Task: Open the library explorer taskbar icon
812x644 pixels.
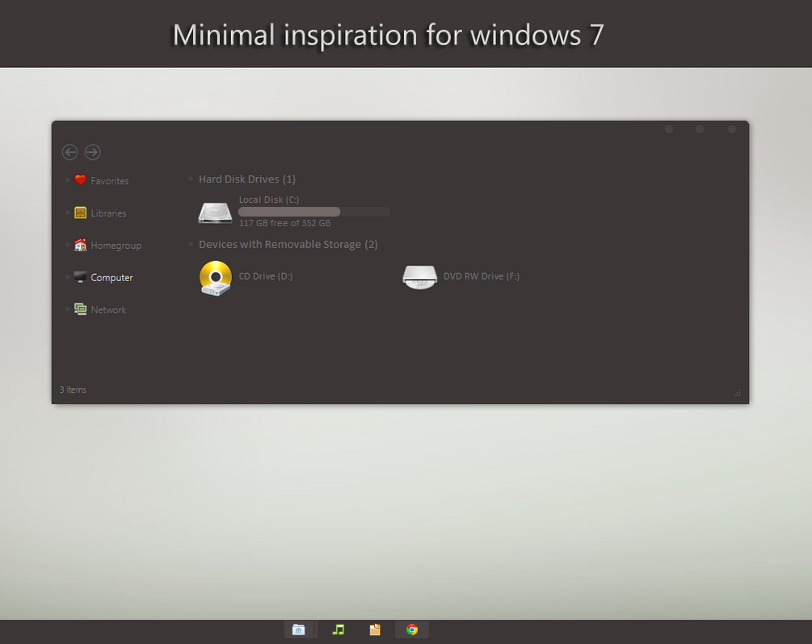Action: [298, 629]
